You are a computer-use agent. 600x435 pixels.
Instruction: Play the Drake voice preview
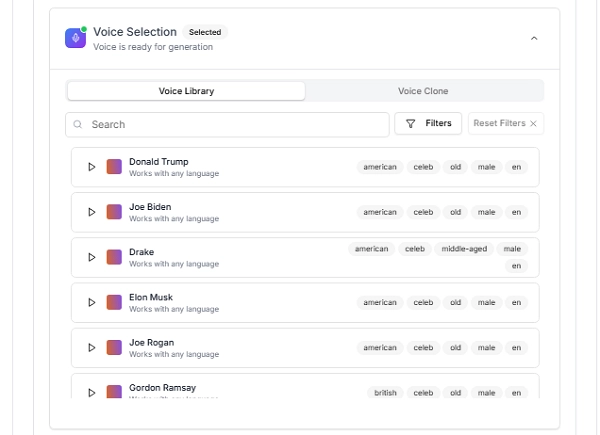coord(91,257)
